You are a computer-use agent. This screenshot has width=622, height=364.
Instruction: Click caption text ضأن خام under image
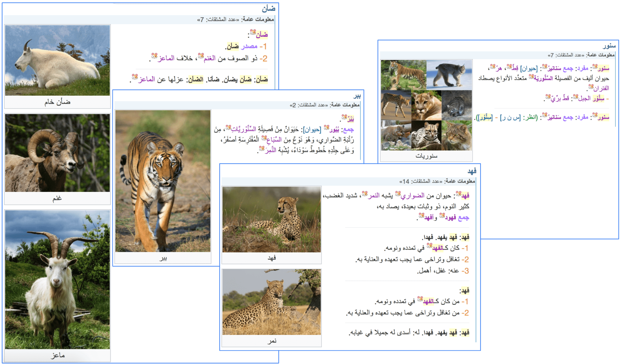57,102
